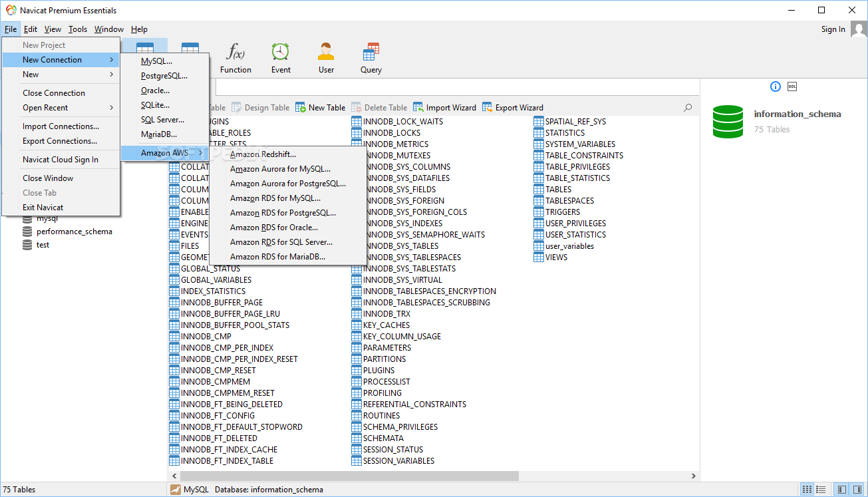This screenshot has width=868, height=497.
Task: Choose MySQL... connection type
Action: 164,61
